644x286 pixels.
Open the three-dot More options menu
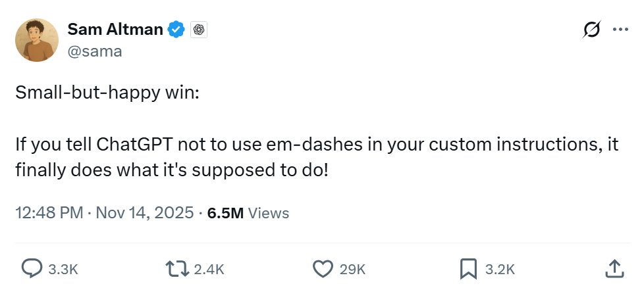point(620,30)
